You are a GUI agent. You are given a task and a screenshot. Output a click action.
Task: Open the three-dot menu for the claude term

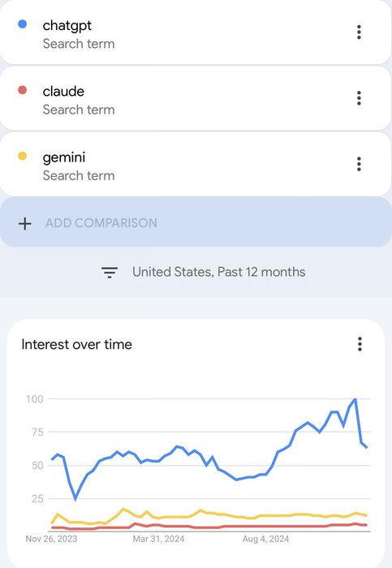point(359,98)
